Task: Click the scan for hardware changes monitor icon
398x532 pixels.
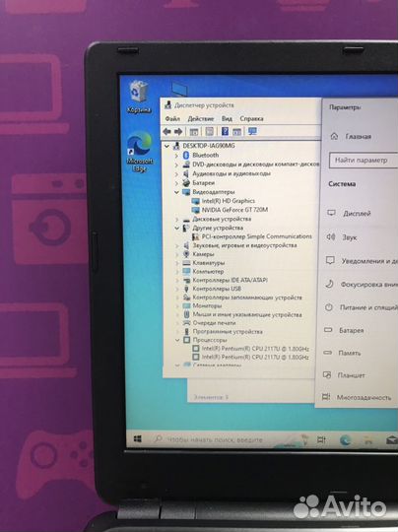Action: (x=252, y=131)
